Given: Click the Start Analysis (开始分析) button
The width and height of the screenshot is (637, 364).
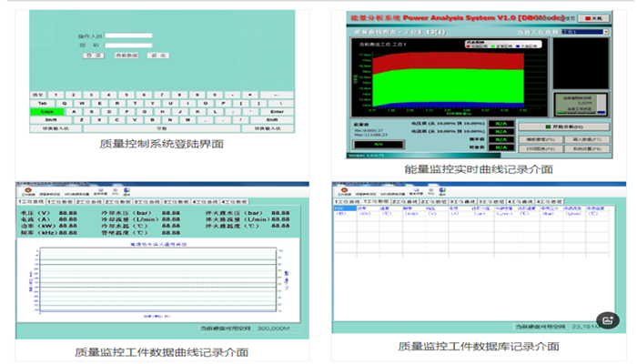Looking at the screenshot, I should pyautogui.click(x=562, y=126).
